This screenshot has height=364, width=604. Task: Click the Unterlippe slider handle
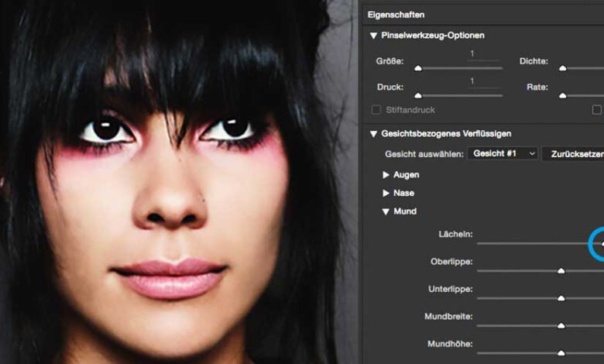pos(561,298)
